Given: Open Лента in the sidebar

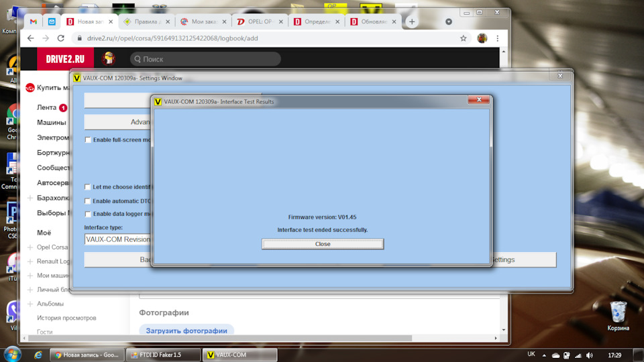Looking at the screenshot, I should 46,107.
